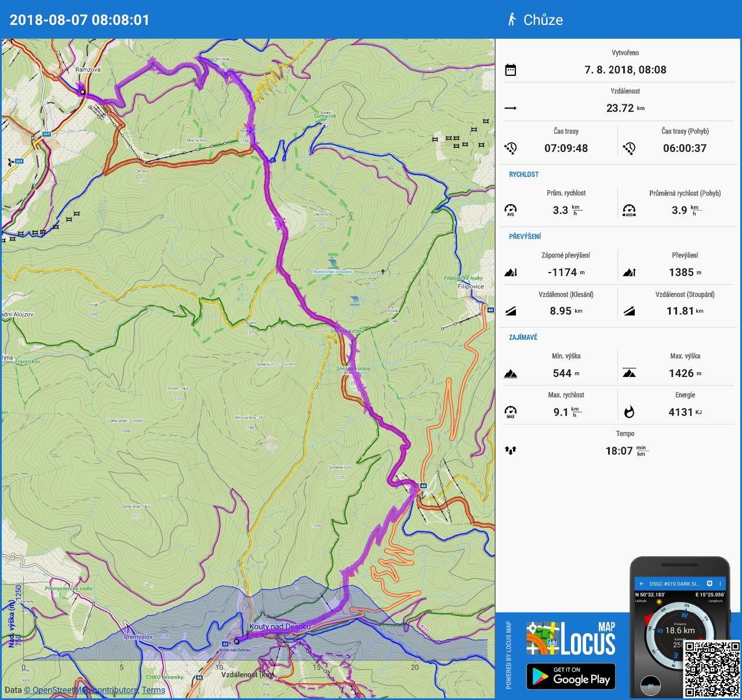Viewport: 742px width, 700px height.
Task: Click the track start point at Ramzová
Action: (x=82, y=92)
